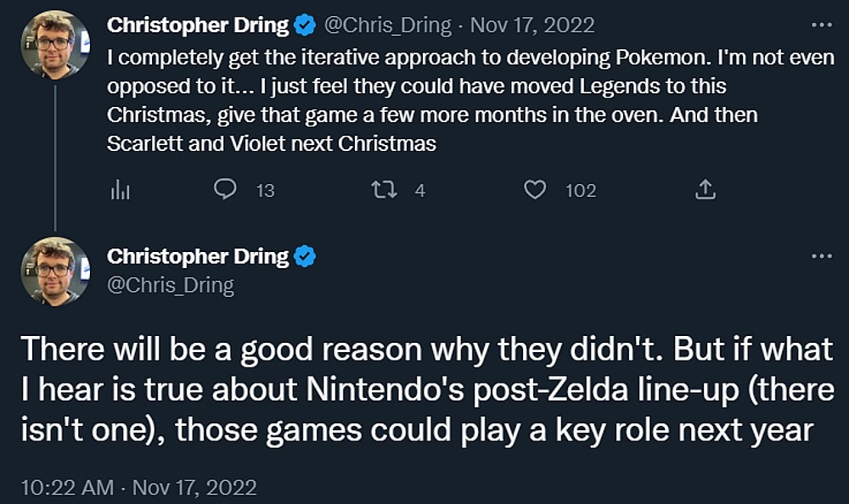The height and width of the screenshot is (504, 849).
Task: Click the verified badge next to Christopher Dring
Action: click(x=304, y=25)
